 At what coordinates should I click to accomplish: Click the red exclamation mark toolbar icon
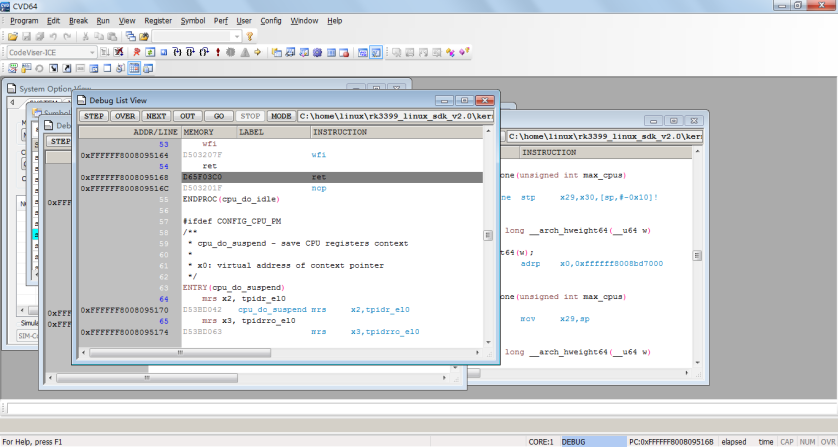[217, 52]
